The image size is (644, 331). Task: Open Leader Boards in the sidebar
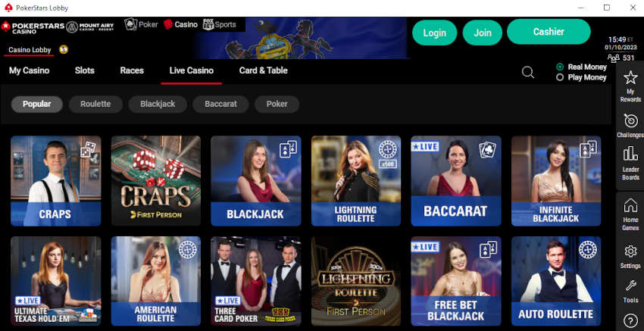coord(630,164)
